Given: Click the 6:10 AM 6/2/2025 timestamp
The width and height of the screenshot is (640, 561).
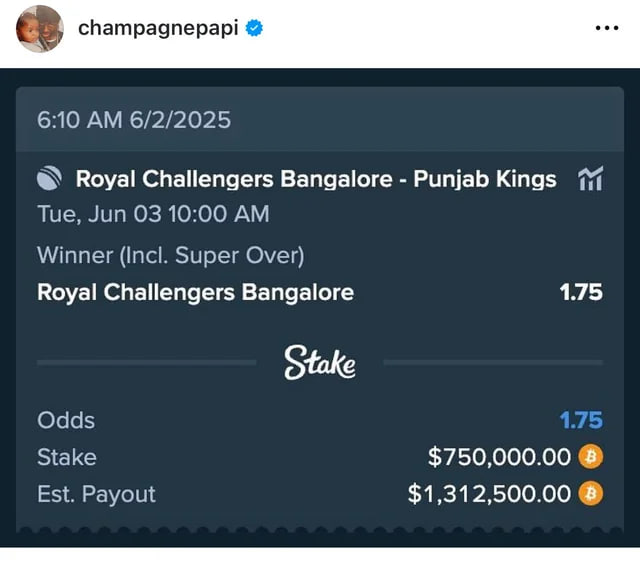Looking at the screenshot, I should (x=134, y=120).
